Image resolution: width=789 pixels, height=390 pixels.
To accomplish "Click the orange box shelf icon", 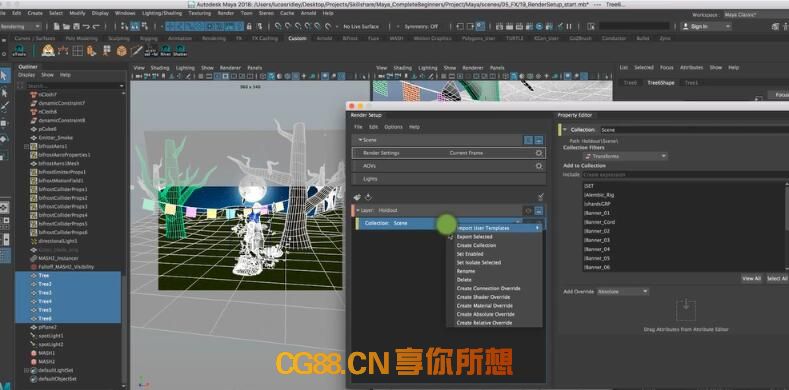I will tap(121, 50).
